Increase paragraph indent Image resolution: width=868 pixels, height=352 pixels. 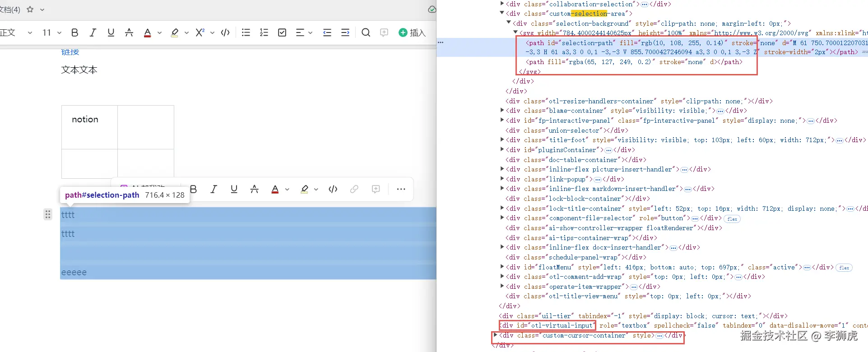coord(345,32)
